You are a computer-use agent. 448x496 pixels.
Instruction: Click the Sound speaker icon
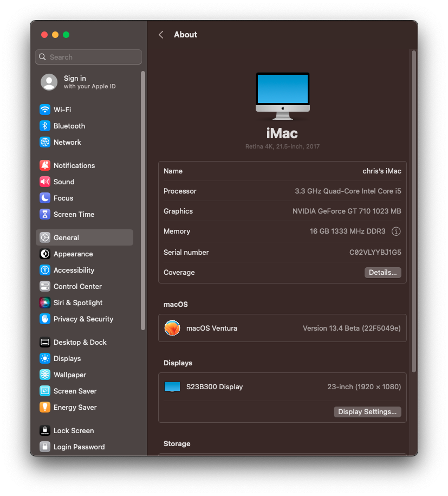(45, 182)
